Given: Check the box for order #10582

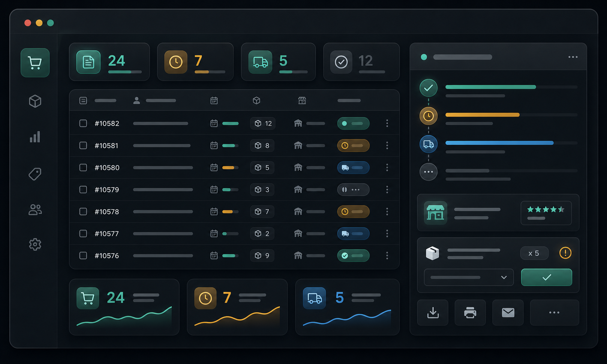Looking at the screenshot, I should [83, 123].
